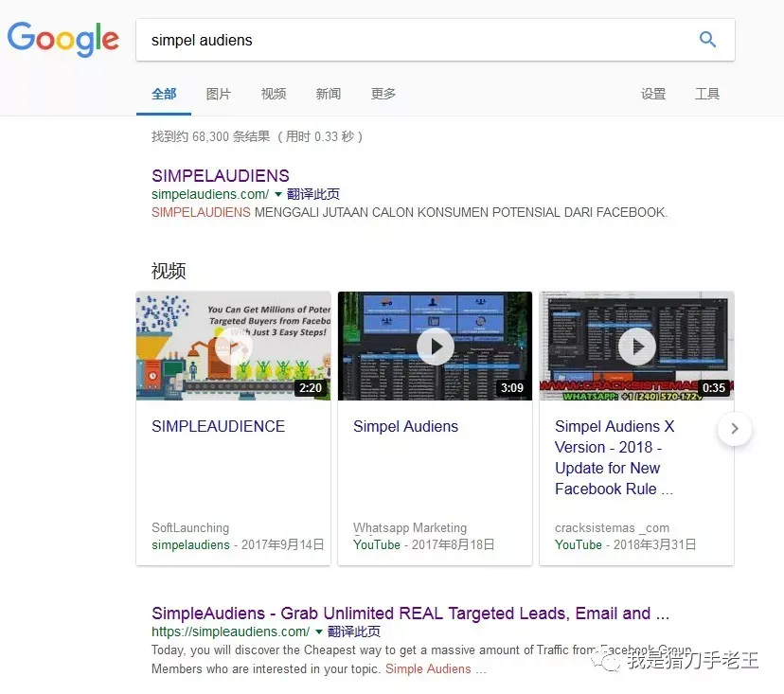This screenshot has width=784, height=694.
Task: Click the snippet beginning Today, you will discover
Action: pos(421,660)
